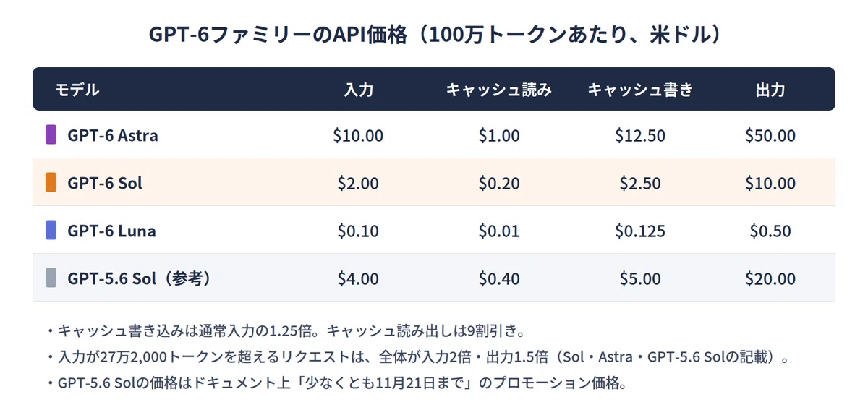Click the $50.00 Astra output price
This screenshot has height=410, width=868.
770,135
